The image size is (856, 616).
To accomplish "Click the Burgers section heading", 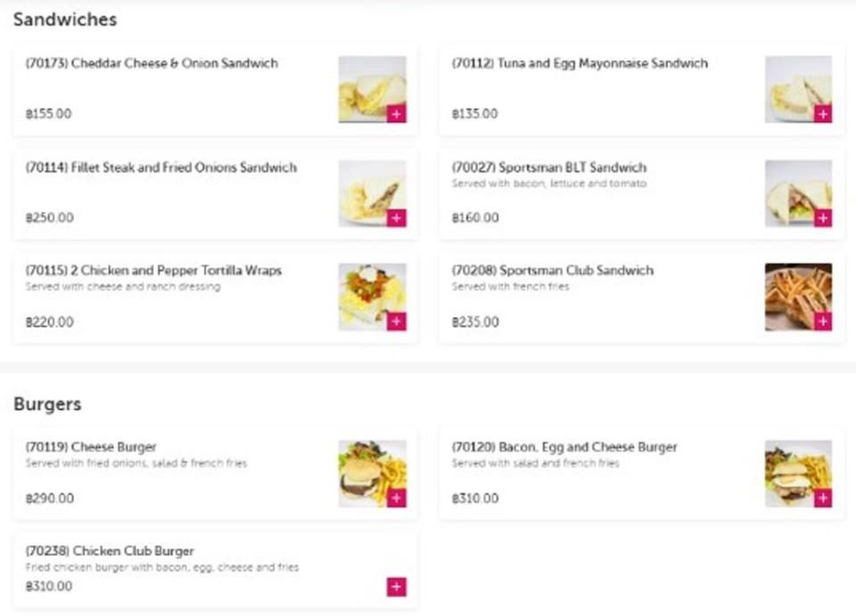I will [47, 405].
